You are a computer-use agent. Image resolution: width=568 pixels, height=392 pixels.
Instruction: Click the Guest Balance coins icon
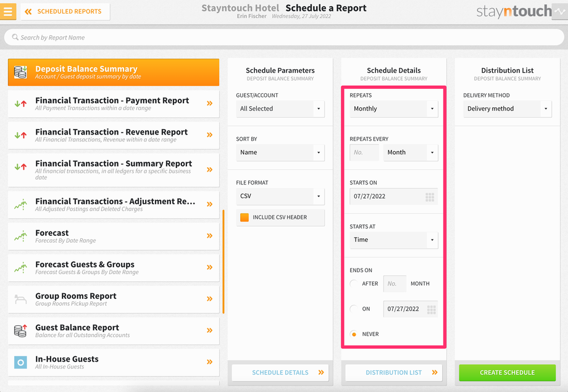(20, 330)
